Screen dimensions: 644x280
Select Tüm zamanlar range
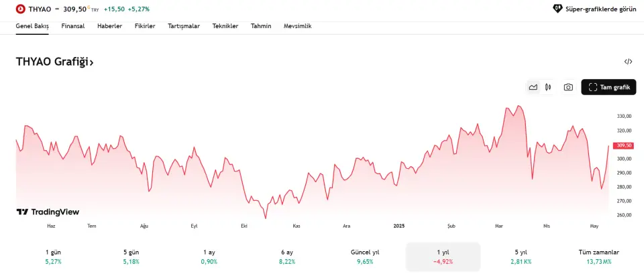(599, 257)
